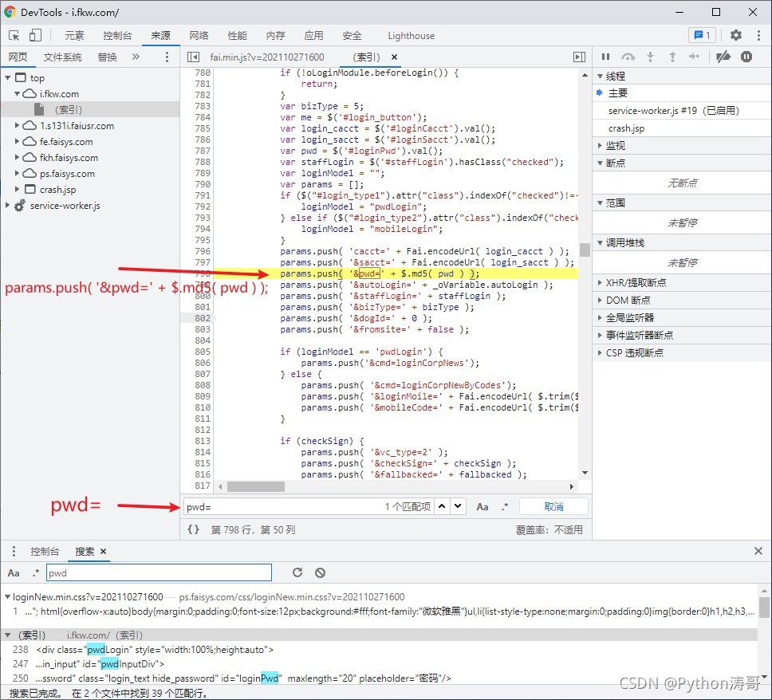Activate the inspect element picker icon
Screen dimensions: 772x700
coord(14,35)
